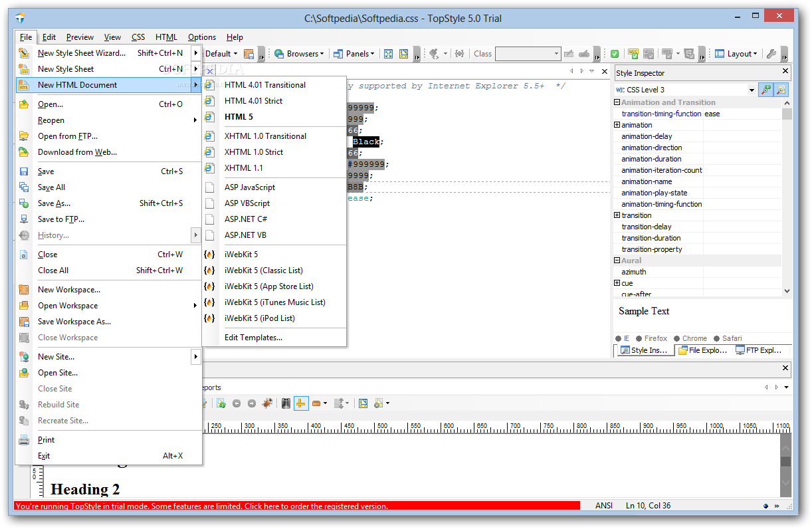Click the full screen toolbar icon next to Panels
The height and width of the screenshot is (529, 812).
point(389,54)
